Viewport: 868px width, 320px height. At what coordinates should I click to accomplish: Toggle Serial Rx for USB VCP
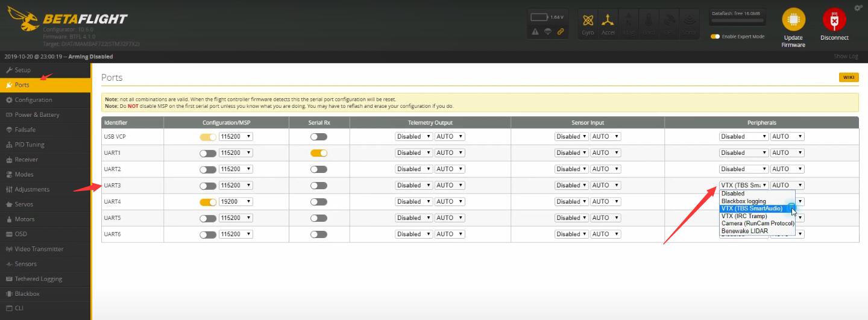coord(319,137)
